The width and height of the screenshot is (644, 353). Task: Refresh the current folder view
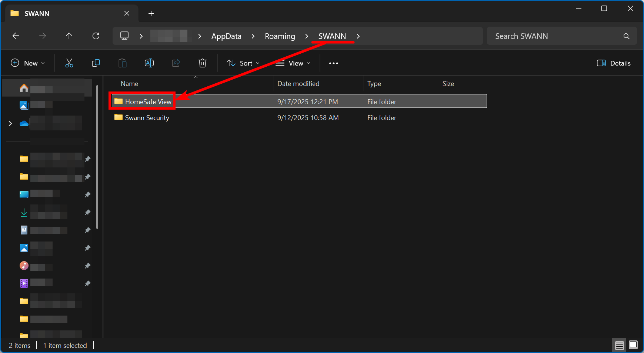(x=96, y=36)
